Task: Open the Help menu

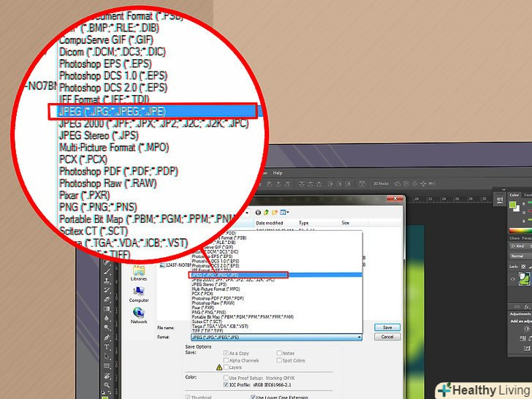Action: pos(278,173)
